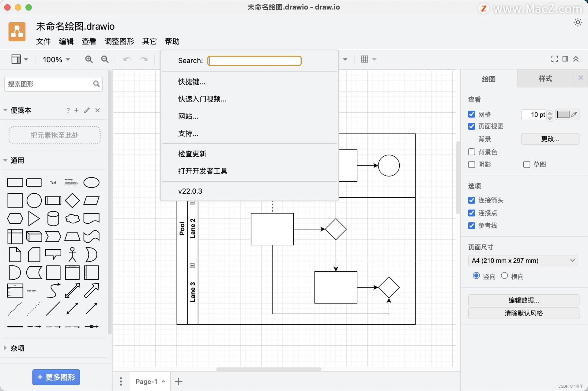Click the scratchpad help question mark
588x391 pixels.
coord(68,110)
